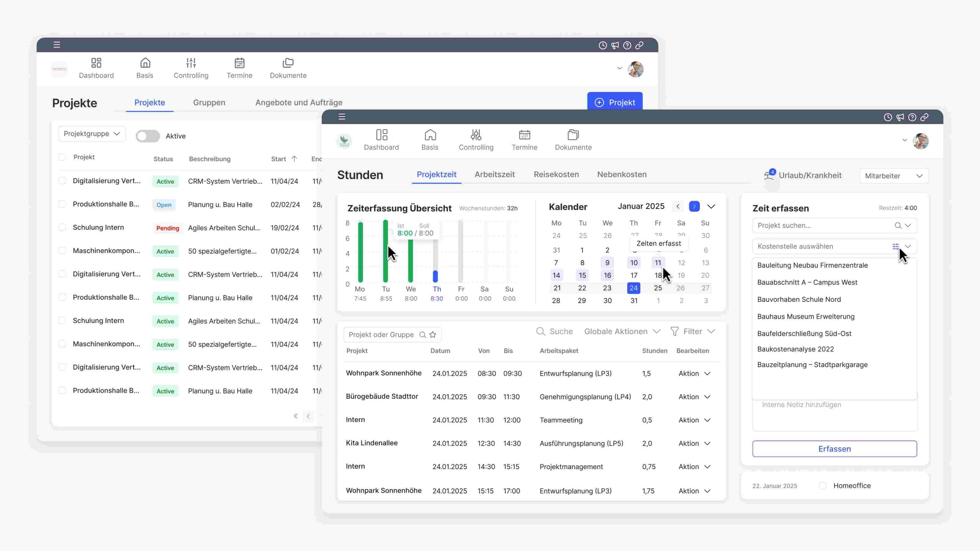Image resolution: width=980 pixels, height=551 pixels.
Task: Open help question mark icon in Stunden header
Action: (912, 117)
